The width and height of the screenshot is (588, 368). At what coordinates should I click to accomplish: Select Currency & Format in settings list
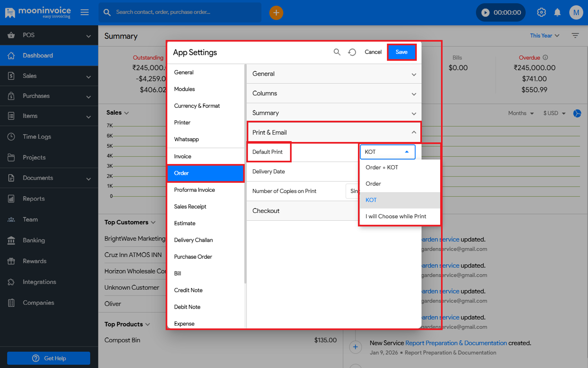tap(197, 105)
